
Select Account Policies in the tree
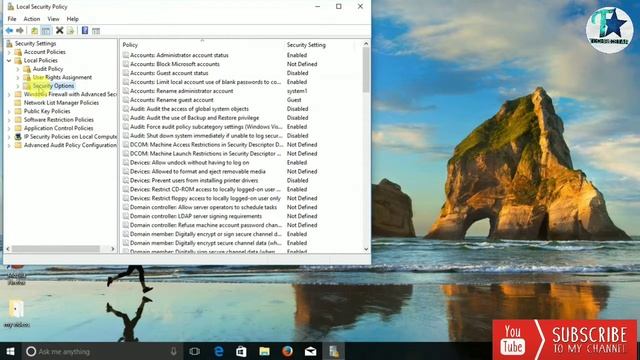pos(44,52)
